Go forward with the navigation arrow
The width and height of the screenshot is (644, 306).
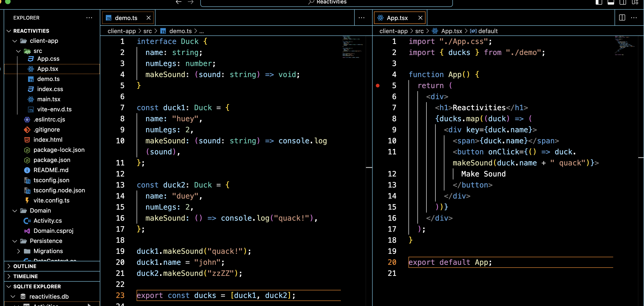click(191, 2)
